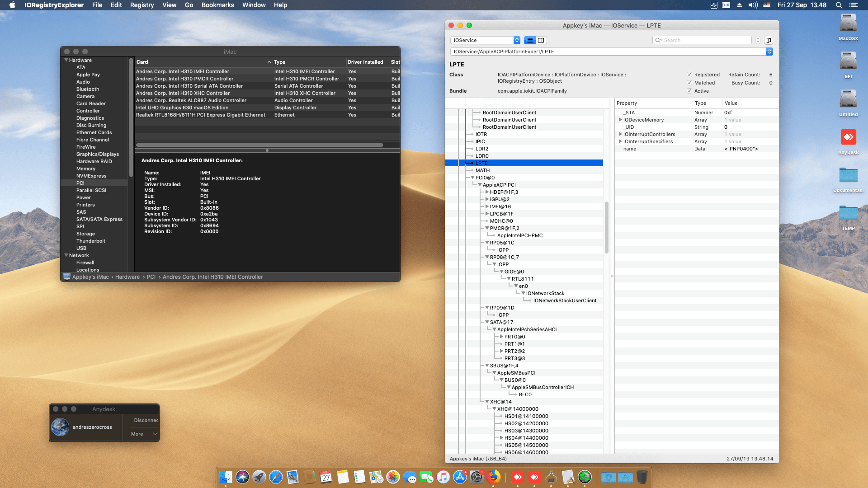This screenshot has width=868, height=488.
Task: Expand the IODeviceMemory property
Action: coord(620,120)
